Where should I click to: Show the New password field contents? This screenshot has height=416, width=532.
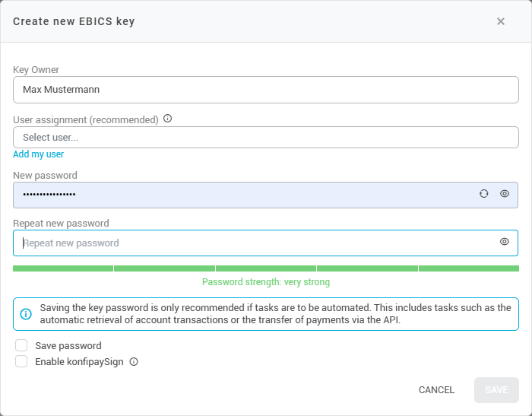pyautogui.click(x=505, y=194)
